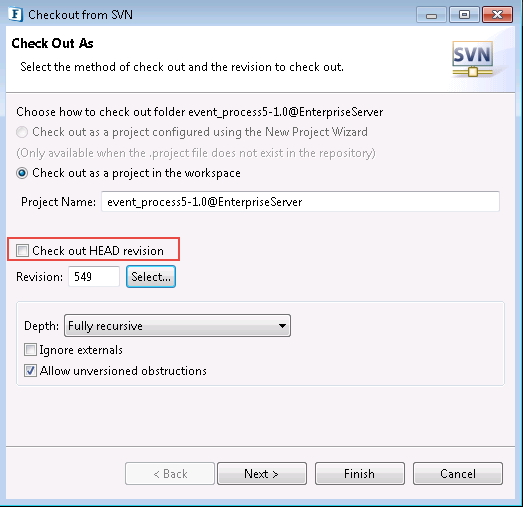Click the 'Checkout from SVN' title bar text
This screenshot has width=523, height=507.
(x=80, y=15)
